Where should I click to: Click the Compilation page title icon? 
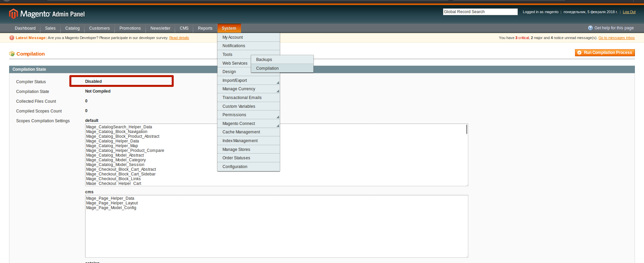coord(12,54)
